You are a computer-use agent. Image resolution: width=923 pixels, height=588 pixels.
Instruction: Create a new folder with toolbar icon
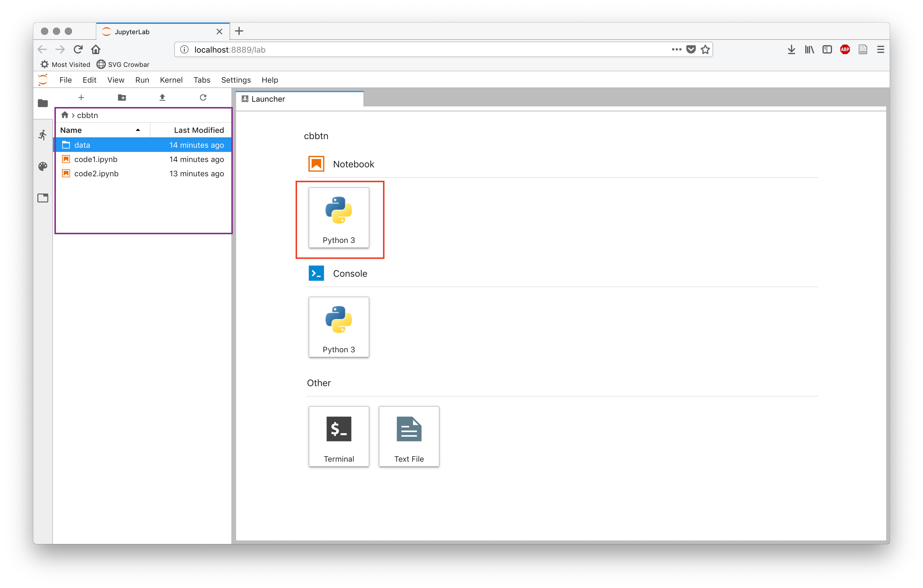tap(122, 98)
